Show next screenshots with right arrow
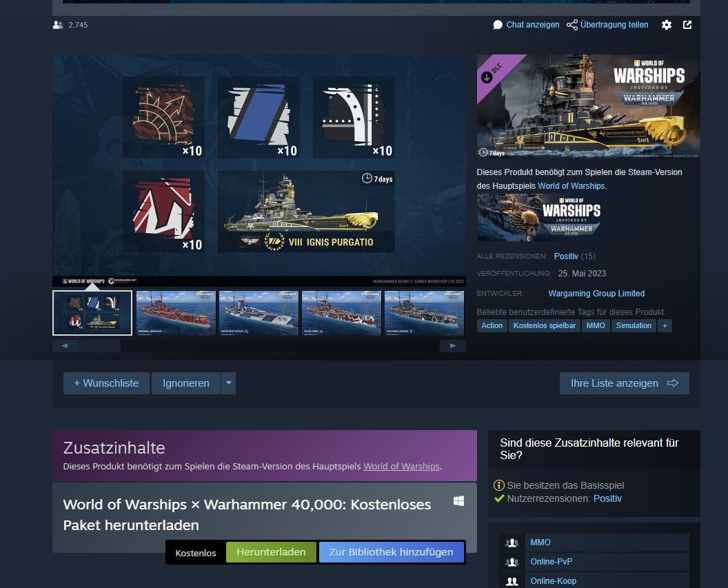Viewport: 728px width, 588px height. [x=453, y=346]
